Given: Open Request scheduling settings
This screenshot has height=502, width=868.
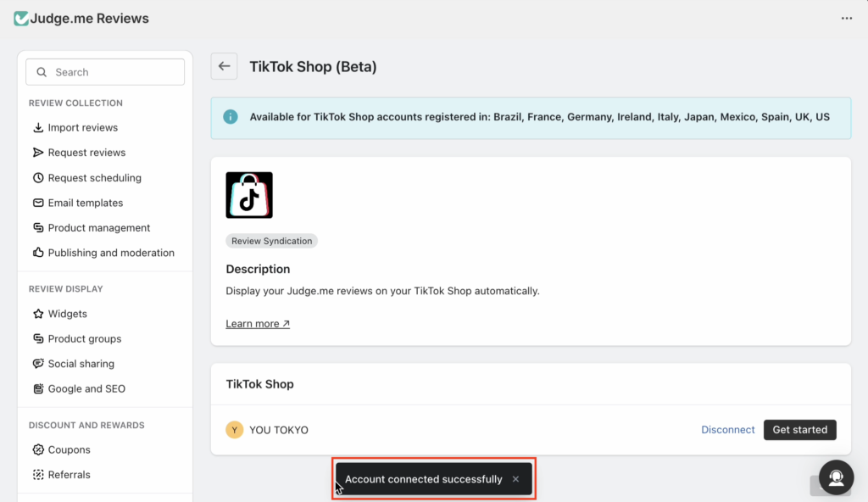Looking at the screenshot, I should [x=94, y=178].
